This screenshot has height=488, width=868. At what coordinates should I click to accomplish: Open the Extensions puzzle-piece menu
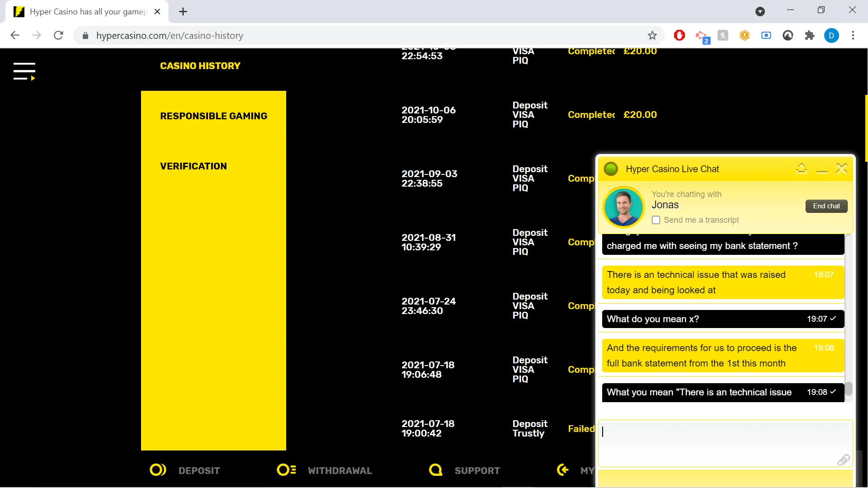coord(810,35)
